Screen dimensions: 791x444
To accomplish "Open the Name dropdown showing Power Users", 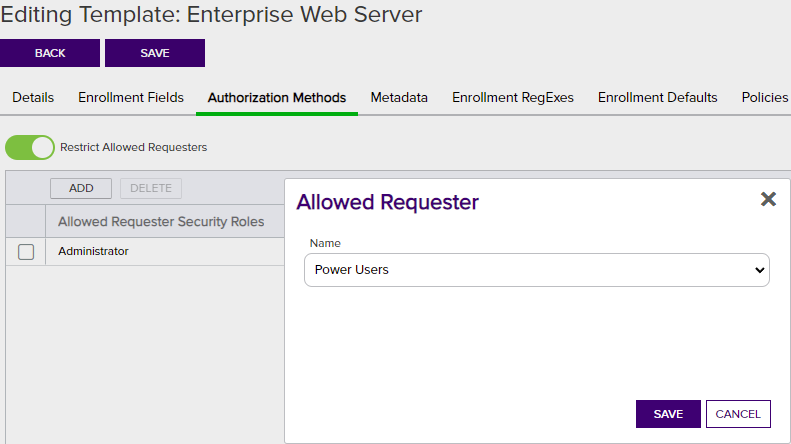I will pyautogui.click(x=537, y=270).
